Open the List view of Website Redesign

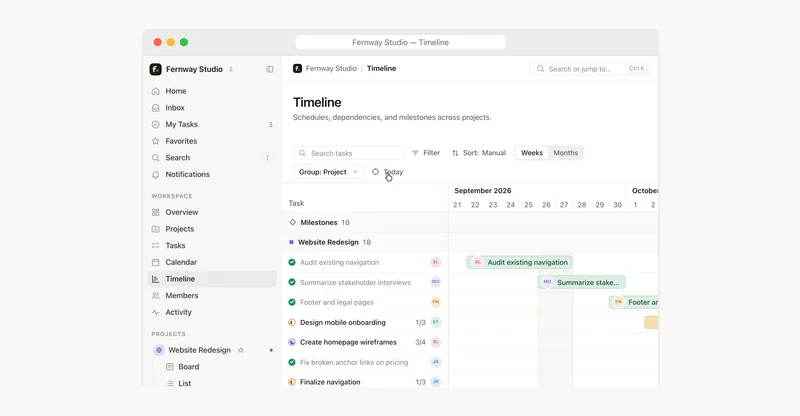[x=184, y=383]
